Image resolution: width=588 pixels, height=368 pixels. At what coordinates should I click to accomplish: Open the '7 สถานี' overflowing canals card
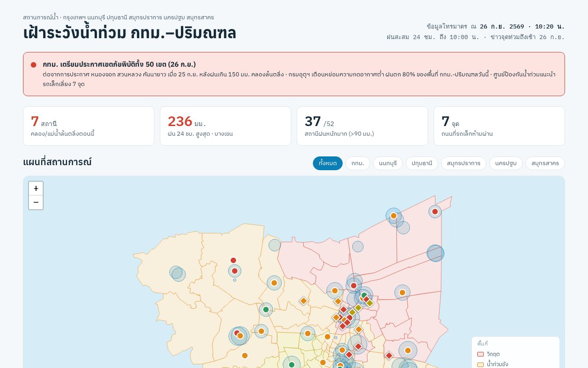(89, 126)
